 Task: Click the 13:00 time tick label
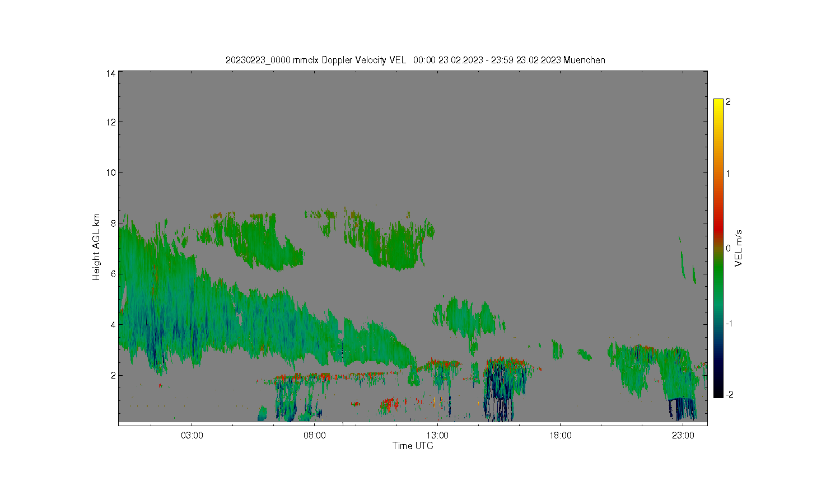pyautogui.click(x=437, y=435)
